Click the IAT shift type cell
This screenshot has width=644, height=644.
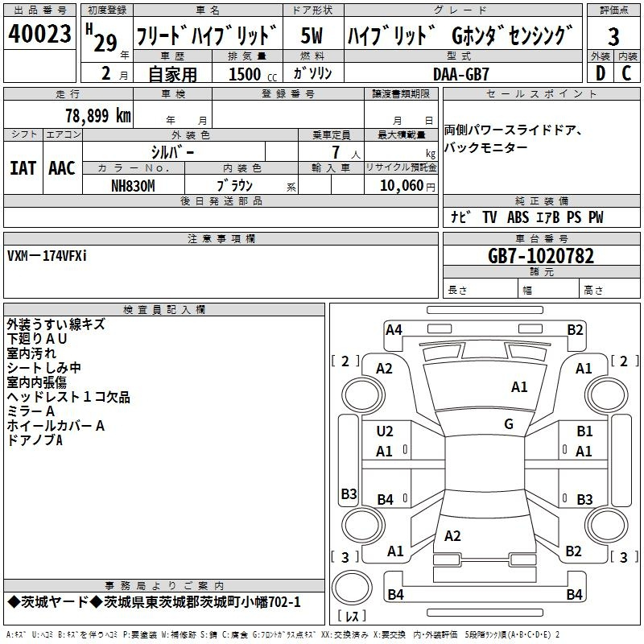[23, 168]
